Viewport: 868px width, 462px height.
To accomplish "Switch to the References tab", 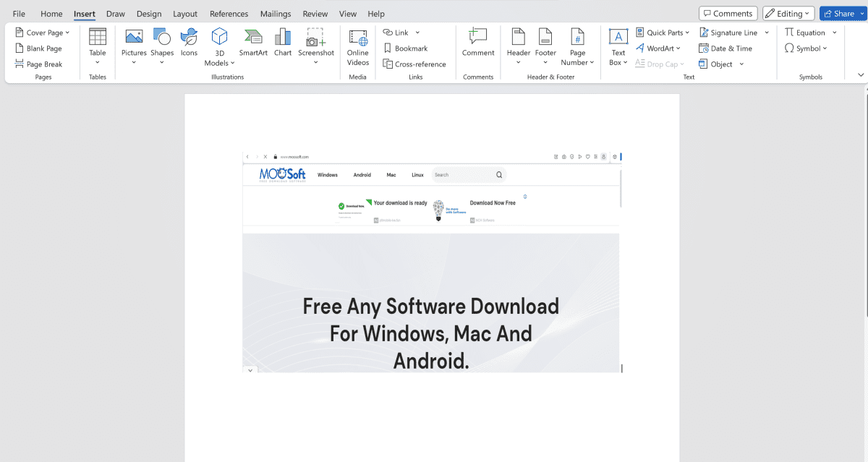I will point(229,13).
